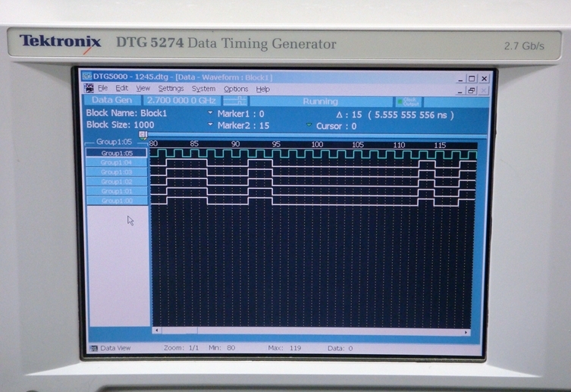Click the Block Name: Block1 text
Screen dimensions: 571x392
(x=127, y=113)
